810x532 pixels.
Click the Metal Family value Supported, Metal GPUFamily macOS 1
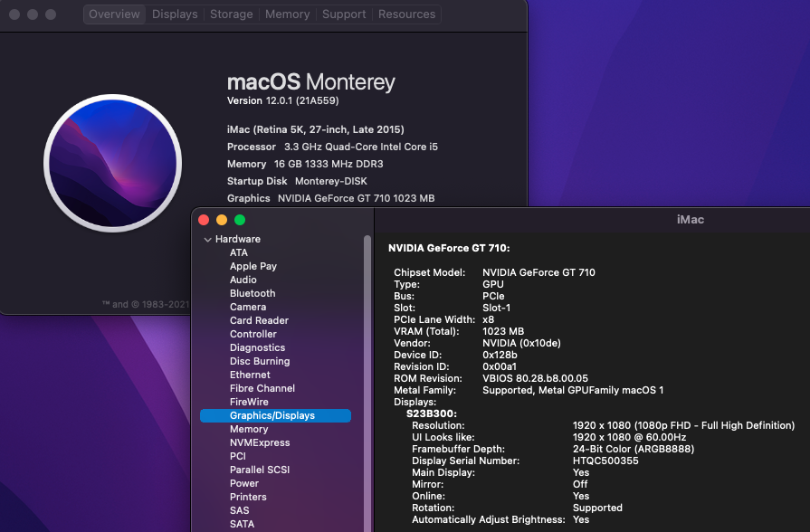pos(573,390)
